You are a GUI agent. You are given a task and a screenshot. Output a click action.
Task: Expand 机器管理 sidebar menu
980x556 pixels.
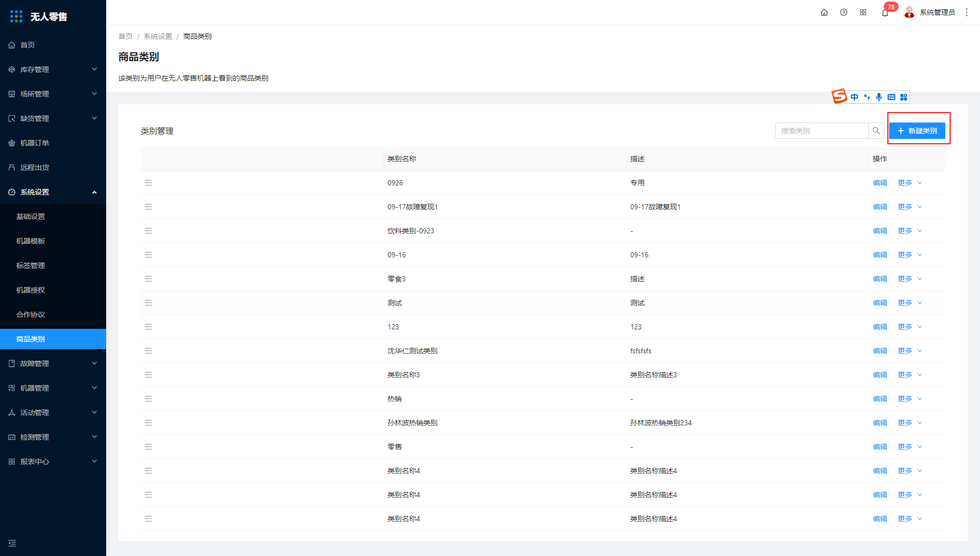pos(53,388)
